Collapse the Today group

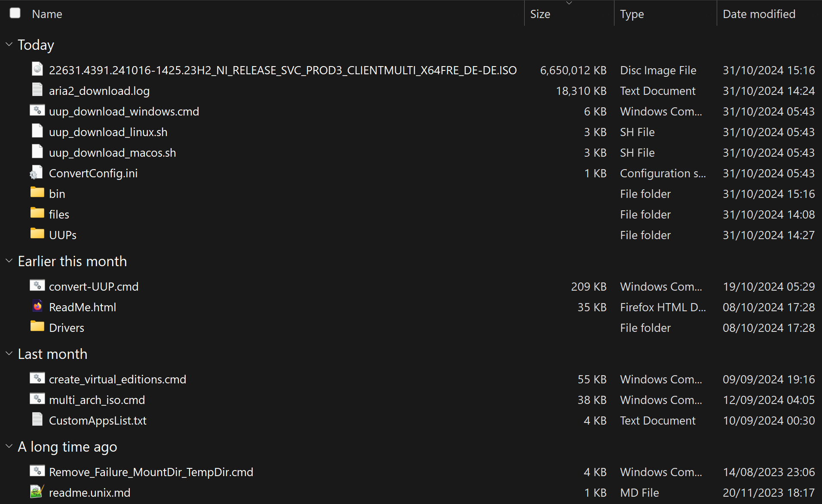[9, 44]
